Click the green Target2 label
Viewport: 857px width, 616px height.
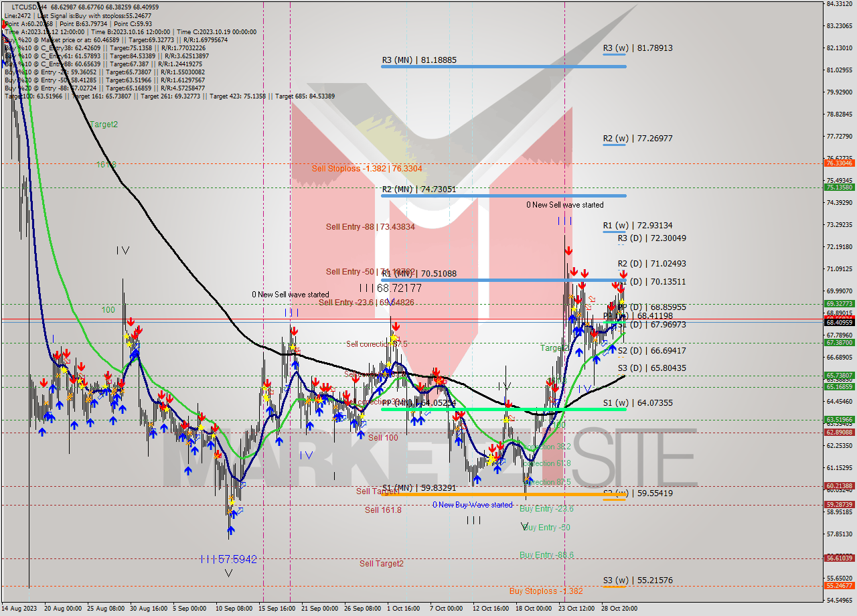(x=104, y=125)
